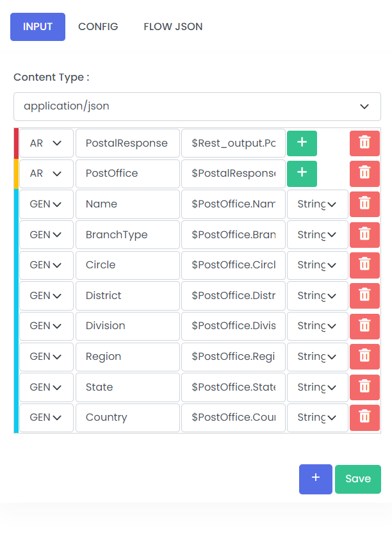The image size is (392, 536).
Task: Edit the Circle key field
Action: 127,265
